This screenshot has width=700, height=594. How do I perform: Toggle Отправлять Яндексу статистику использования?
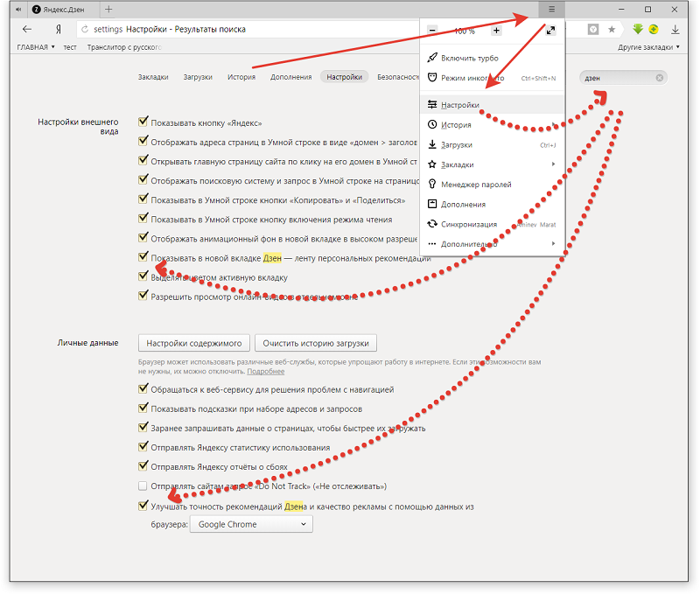(143, 446)
